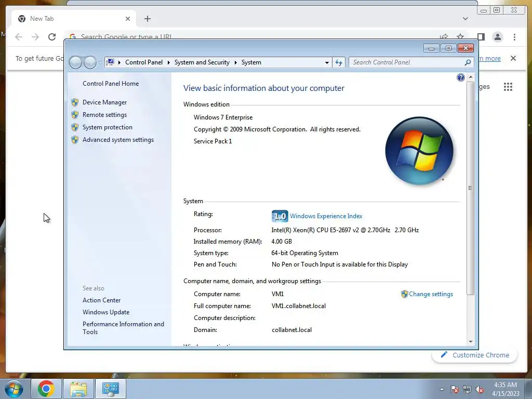Click the System breadcrumb
Viewport: 532px width, 399px height.
(251, 62)
